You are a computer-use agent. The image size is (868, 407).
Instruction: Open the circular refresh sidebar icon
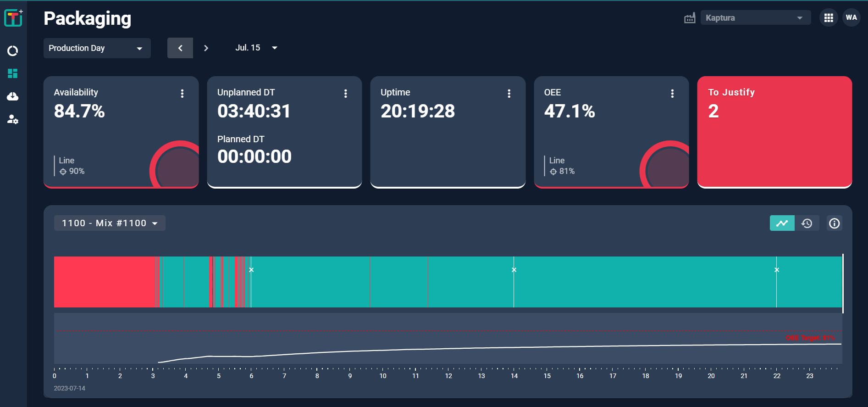(13, 50)
